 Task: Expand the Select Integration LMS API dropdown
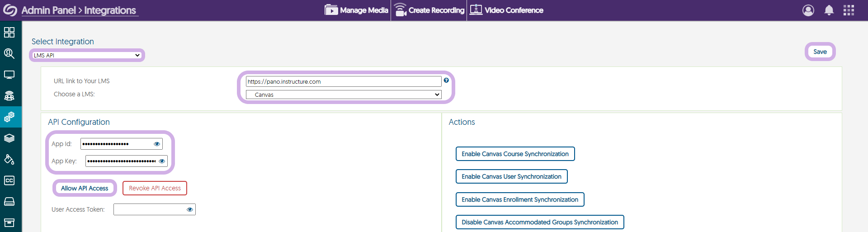87,55
